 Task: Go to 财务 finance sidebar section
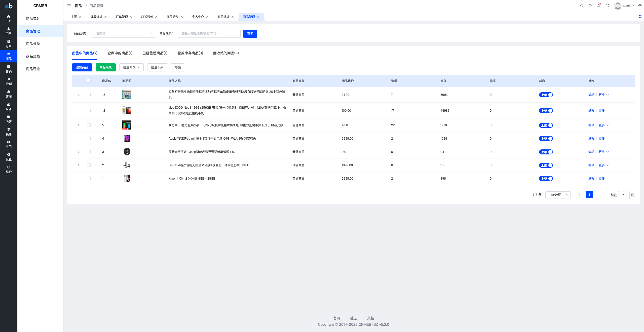9,106
